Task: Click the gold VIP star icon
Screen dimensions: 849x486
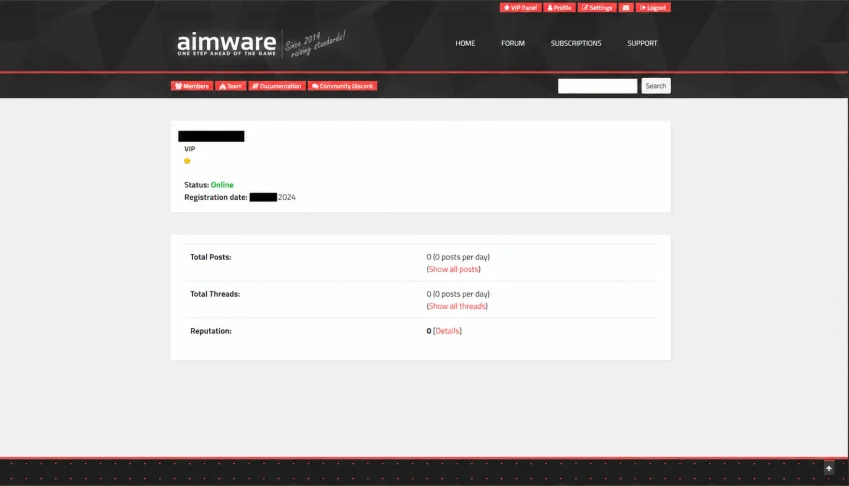Action: coord(187,161)
